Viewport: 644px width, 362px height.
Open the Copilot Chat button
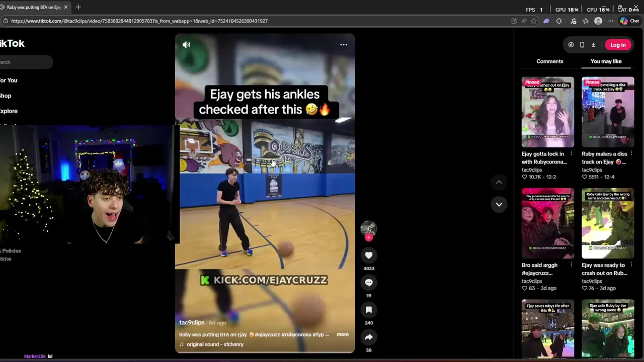pos(629,21)
